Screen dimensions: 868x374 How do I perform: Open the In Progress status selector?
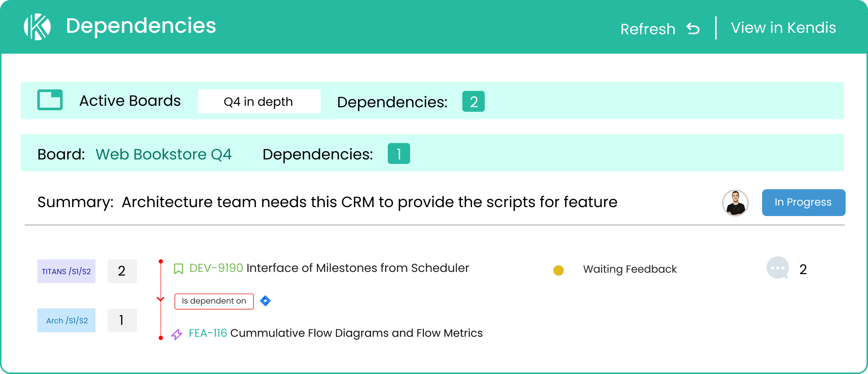803,202
